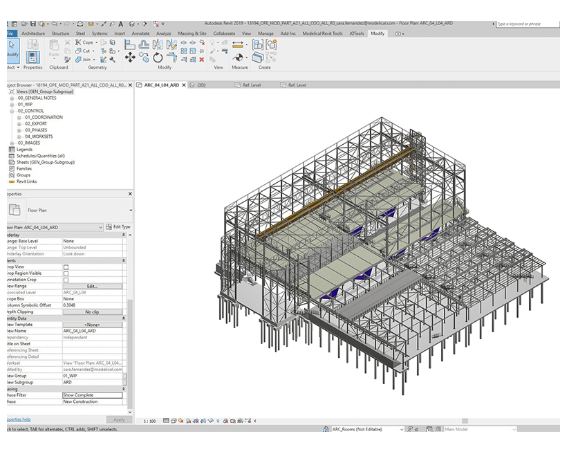Click the Create Assembly icon

pyautogui.click(x=258, y=45)
